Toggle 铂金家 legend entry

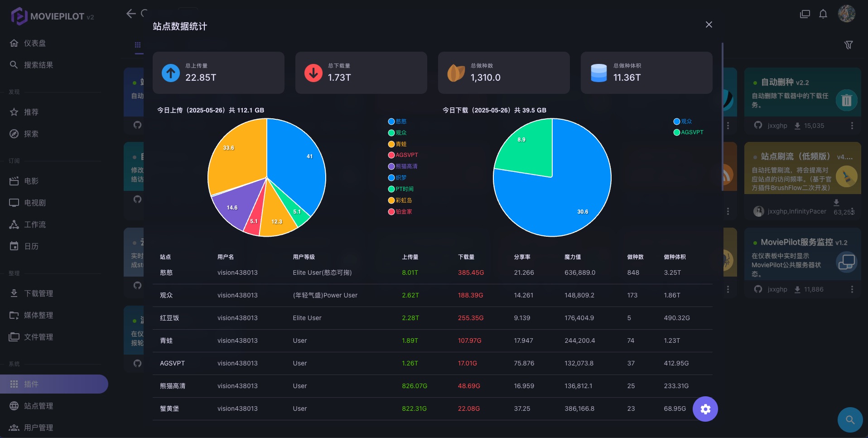(x=400, y=212)
